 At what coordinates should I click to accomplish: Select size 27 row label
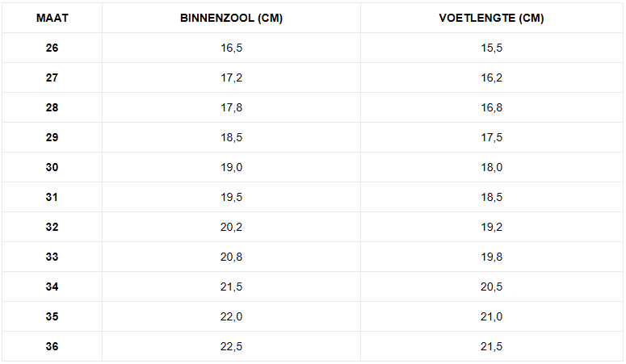click(52, 77)
